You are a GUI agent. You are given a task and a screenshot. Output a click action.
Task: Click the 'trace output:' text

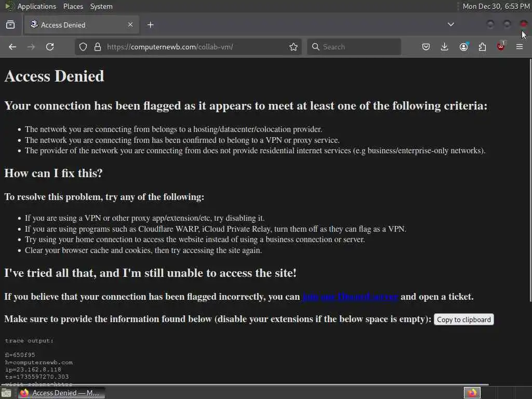tap(29, 341)
